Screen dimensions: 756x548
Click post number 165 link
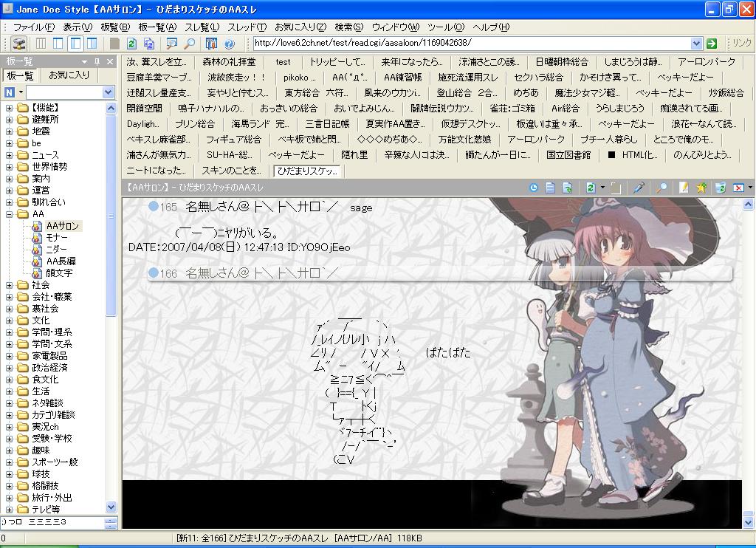pos(168,208)
